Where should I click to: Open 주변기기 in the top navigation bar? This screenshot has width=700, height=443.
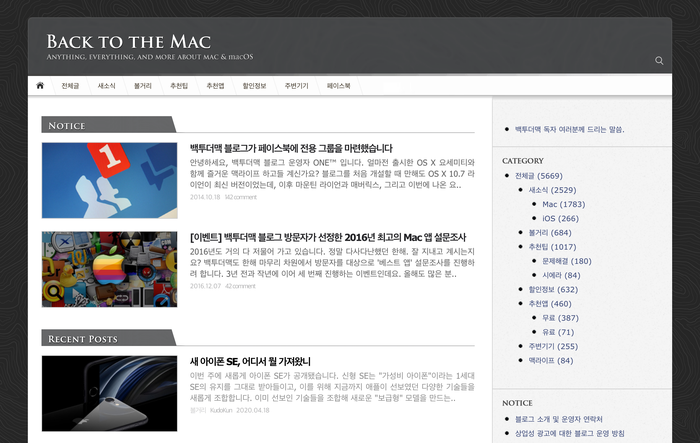click(296, 86)
